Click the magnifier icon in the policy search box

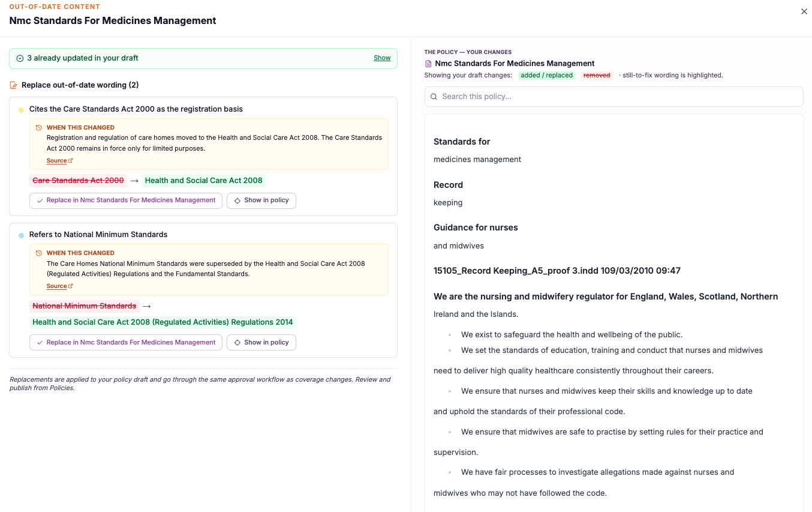click(434, 97)
